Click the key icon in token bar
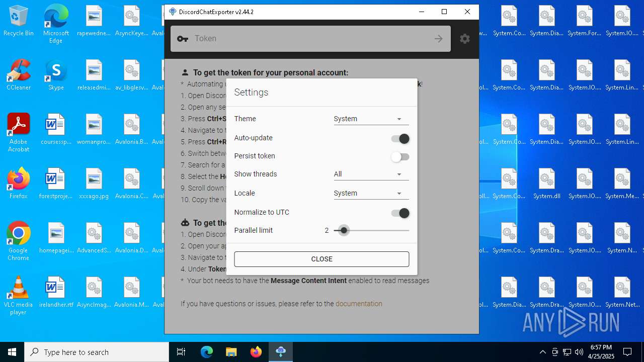Viewport: 644px width, 362px height. coord(183,39)
